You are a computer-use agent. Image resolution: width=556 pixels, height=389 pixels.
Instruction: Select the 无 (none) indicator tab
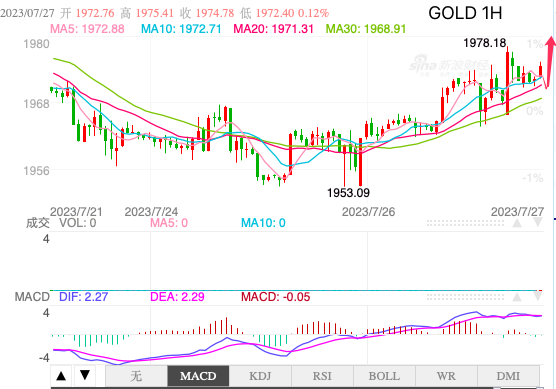click(x=137, y=376)
